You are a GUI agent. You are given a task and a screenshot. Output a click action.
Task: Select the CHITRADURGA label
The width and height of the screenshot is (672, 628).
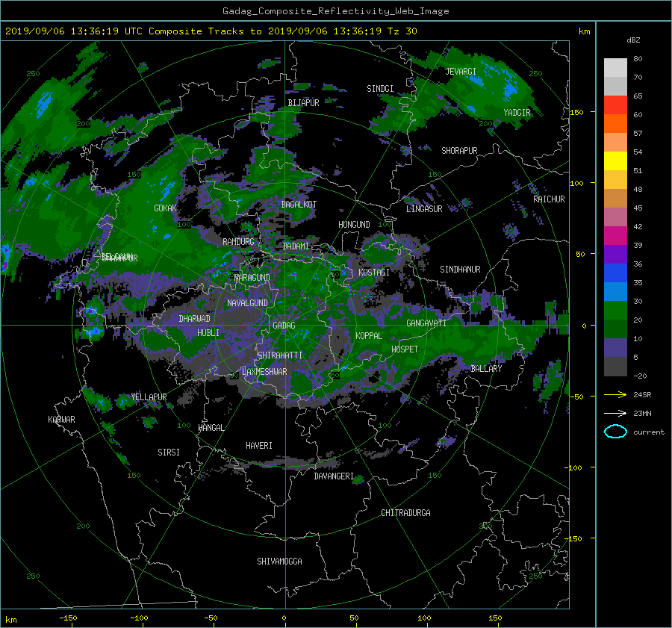(406, 513)
